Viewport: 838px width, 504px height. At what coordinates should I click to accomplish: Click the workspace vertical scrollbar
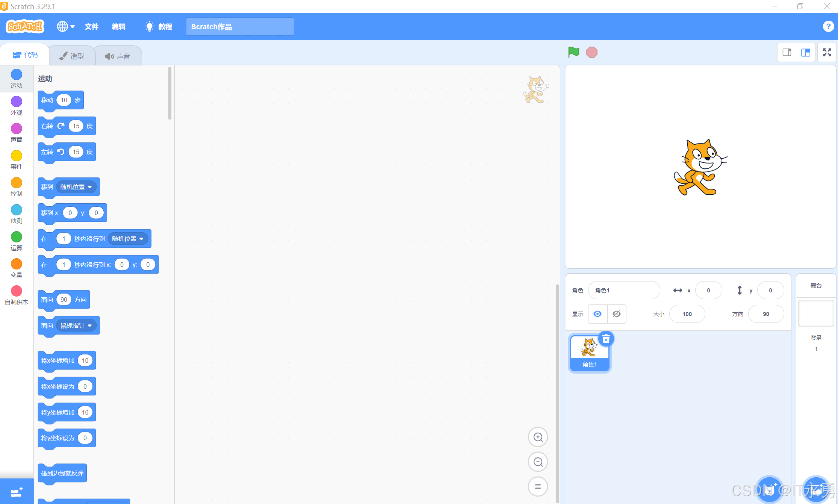tap(557, 394)
